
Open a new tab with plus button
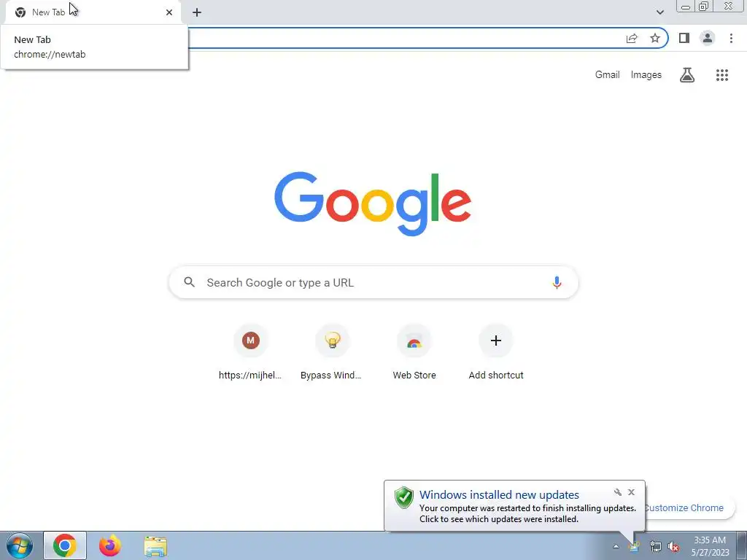point(197,12)
